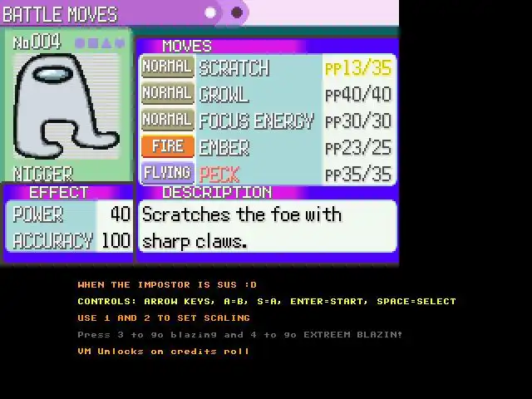Click the PP35/35 value
This screenshot has height=399, width=532.
358,175
